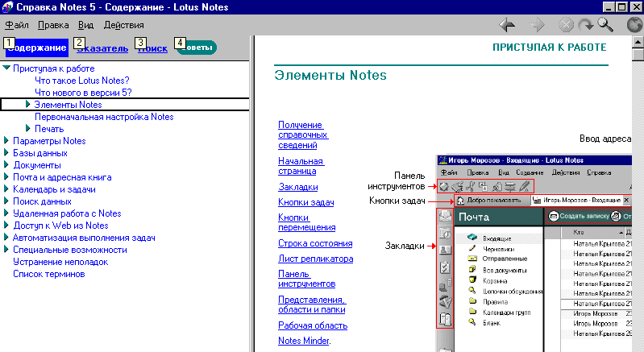Open the Советы tab button
This screenshot has height=352, width=644.
pos(197,48)
